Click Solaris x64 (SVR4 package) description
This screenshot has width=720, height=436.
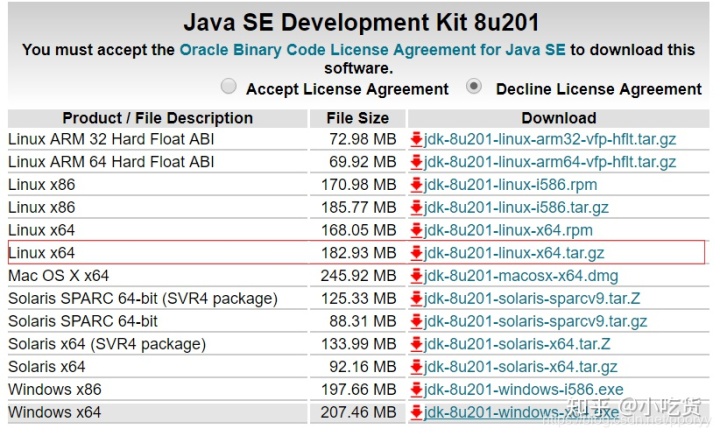pyautogui.click(x=107, y=344)
